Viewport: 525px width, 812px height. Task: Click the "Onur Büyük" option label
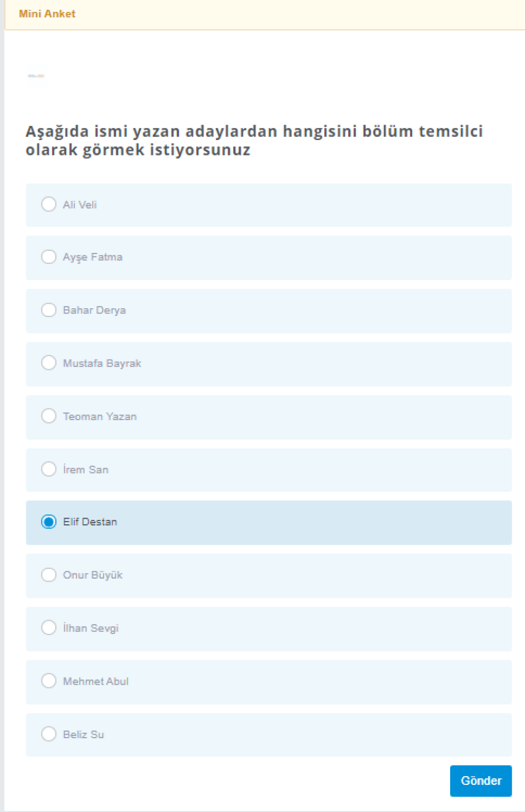click(93, 575)
